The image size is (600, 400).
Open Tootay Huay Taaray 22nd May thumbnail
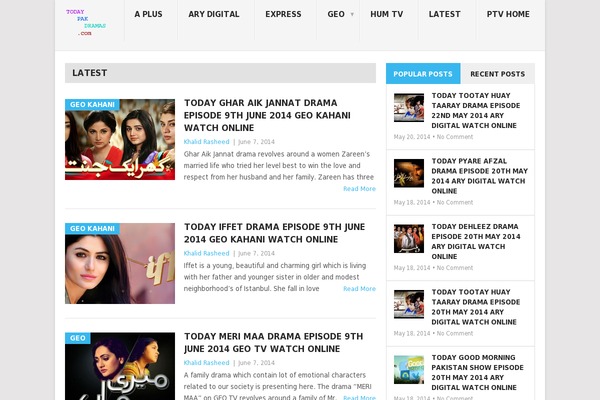coord(409,108)
